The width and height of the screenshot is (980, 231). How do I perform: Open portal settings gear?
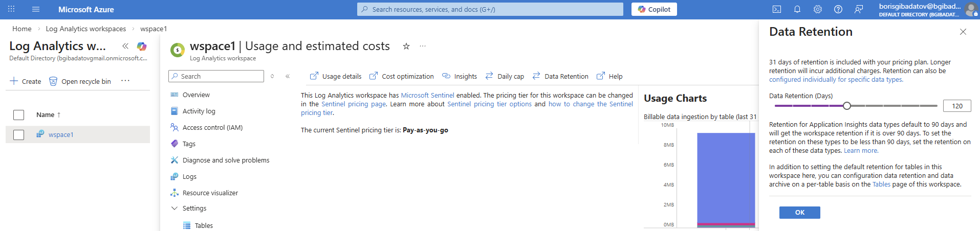pyautogui.click(x=817, y=9)
